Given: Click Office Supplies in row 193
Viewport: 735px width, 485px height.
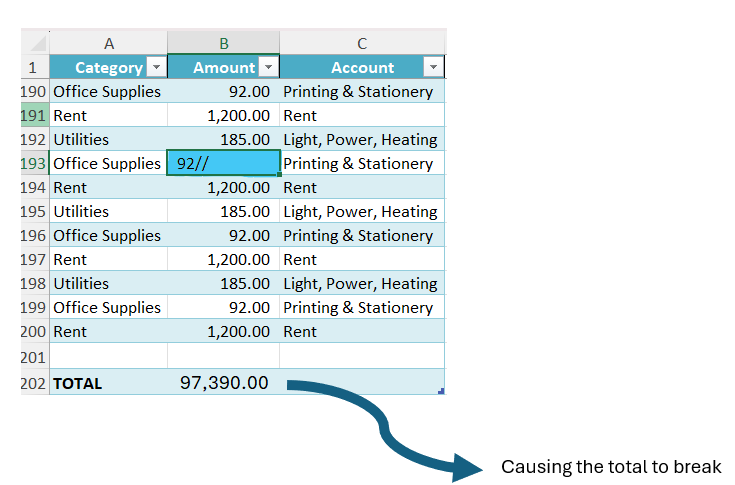Looking at the screenshot, I should click(x=109, y=164).
